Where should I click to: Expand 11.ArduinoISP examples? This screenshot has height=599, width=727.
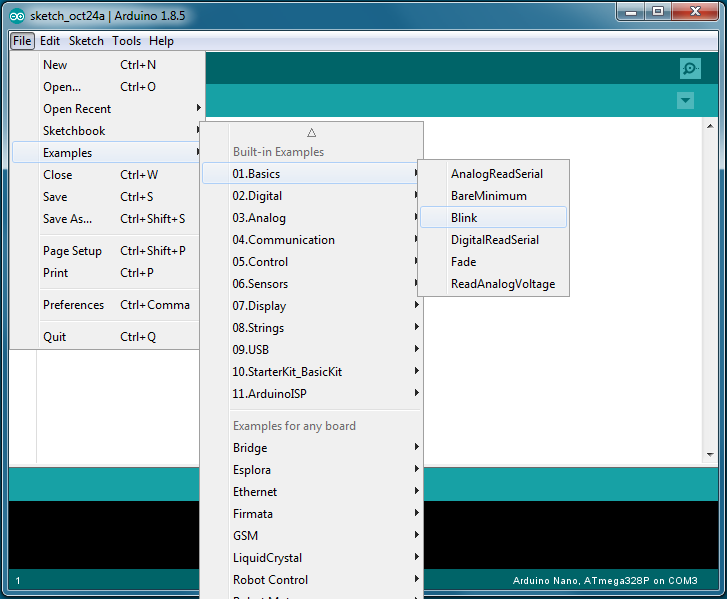coord(312,394)
